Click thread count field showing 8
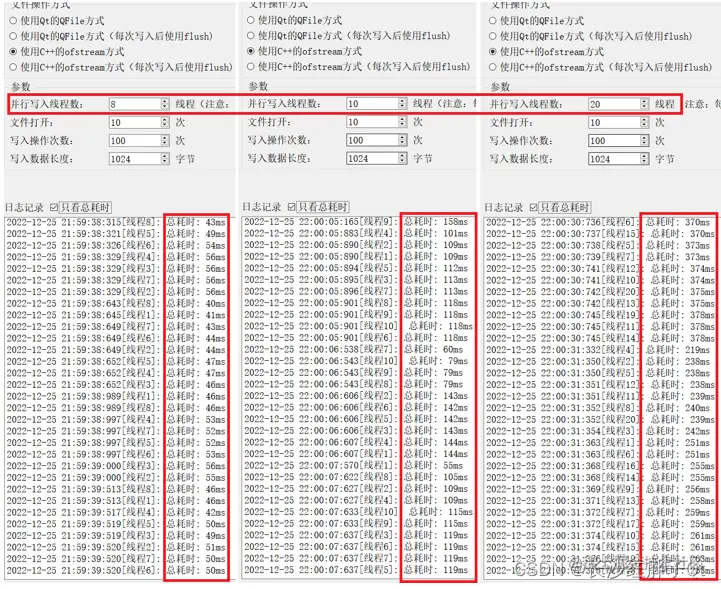The image size is (721, 589). pyautogui.click(x=139, y=104)
